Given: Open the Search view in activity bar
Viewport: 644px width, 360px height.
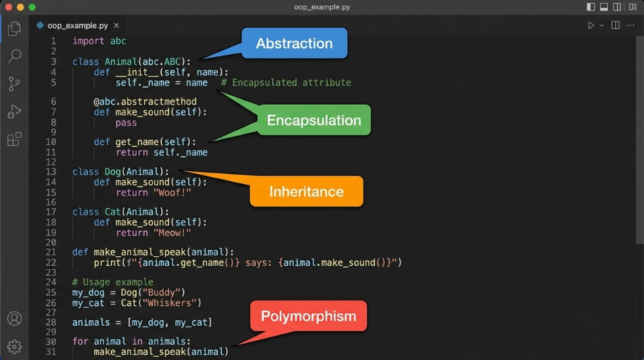Looking at the screenshot, I should [x=14, y=56].
